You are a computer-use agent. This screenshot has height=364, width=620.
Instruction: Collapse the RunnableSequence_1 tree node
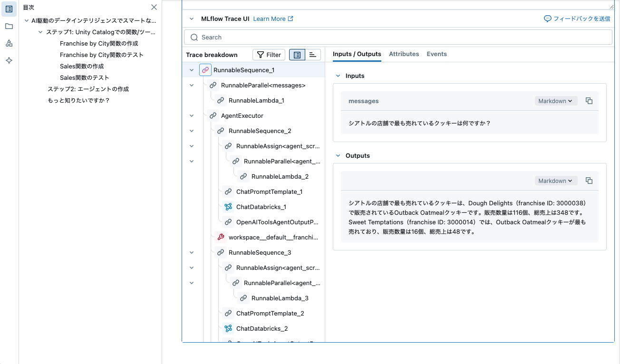(192, 70)
